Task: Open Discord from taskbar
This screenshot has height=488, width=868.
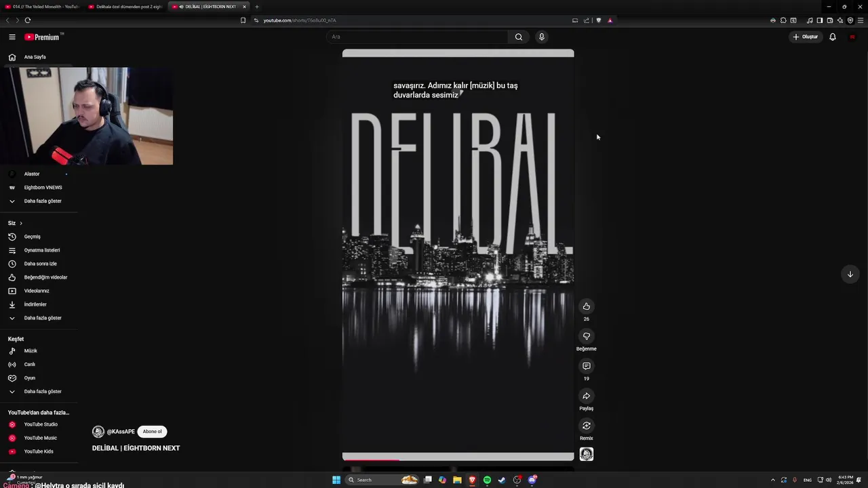Action: [532, 480]
